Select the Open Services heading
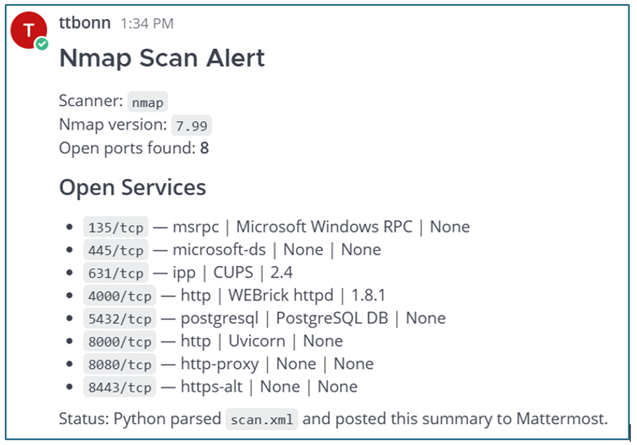The height and width of the screenshot is (445, 637). point(132,188)
